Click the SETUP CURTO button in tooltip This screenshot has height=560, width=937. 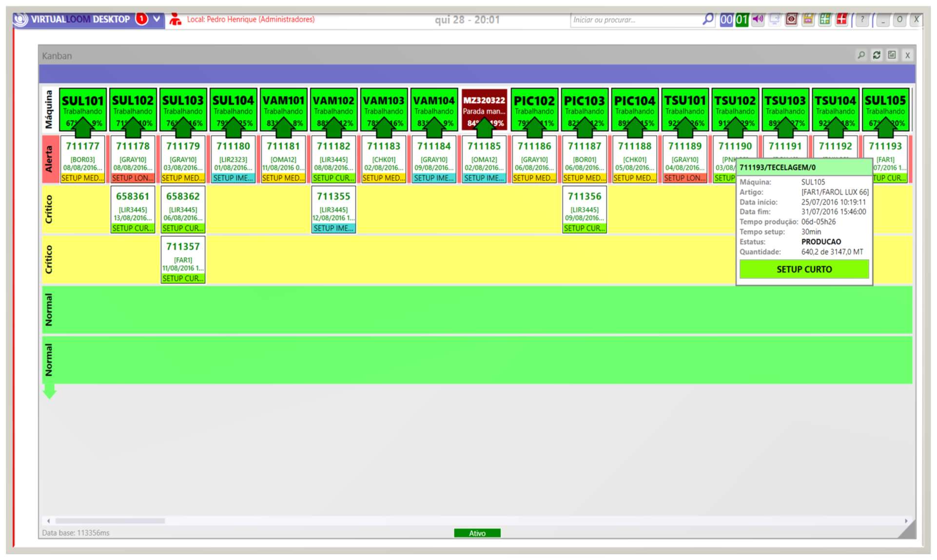point(804,269)
